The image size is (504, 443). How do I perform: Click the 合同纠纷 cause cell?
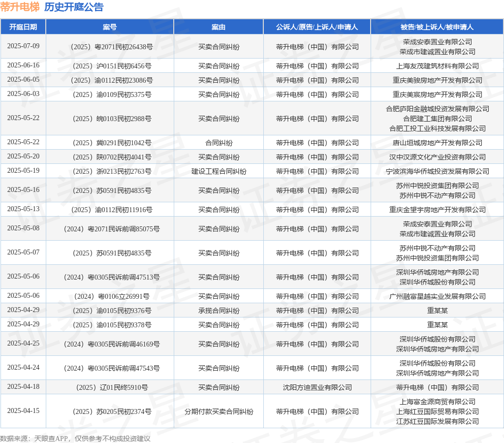click(x=219, y=143)
